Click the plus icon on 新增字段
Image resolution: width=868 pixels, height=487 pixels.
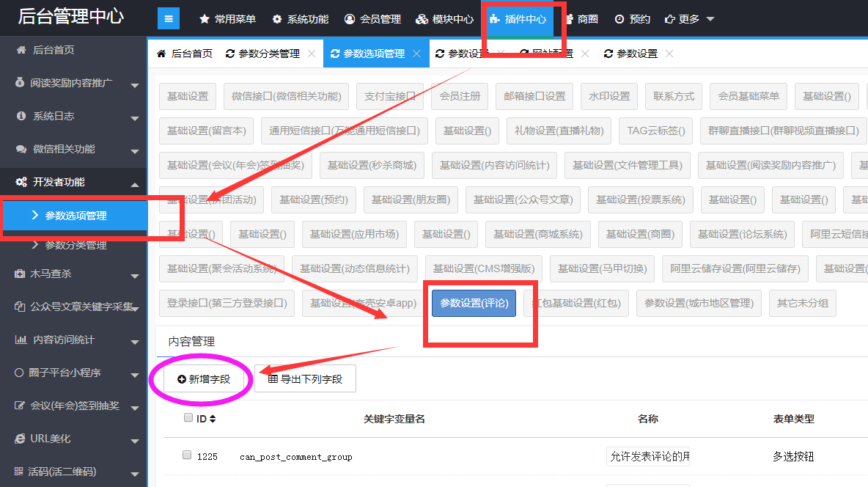[182, 379]
